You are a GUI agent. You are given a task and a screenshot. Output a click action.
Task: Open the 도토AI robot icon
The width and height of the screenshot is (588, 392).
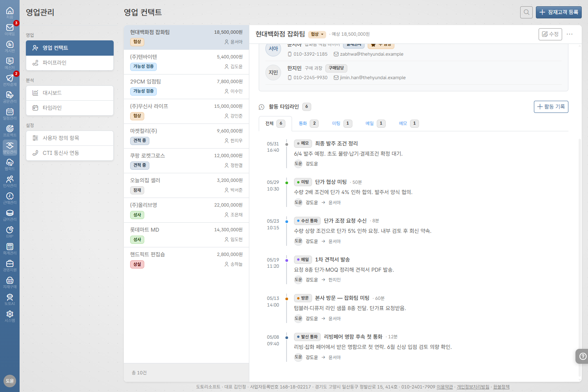tap(10, 299)
